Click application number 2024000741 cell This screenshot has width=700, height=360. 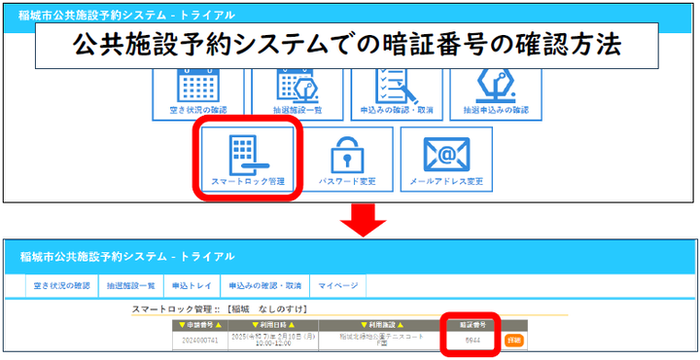point(200,340)
